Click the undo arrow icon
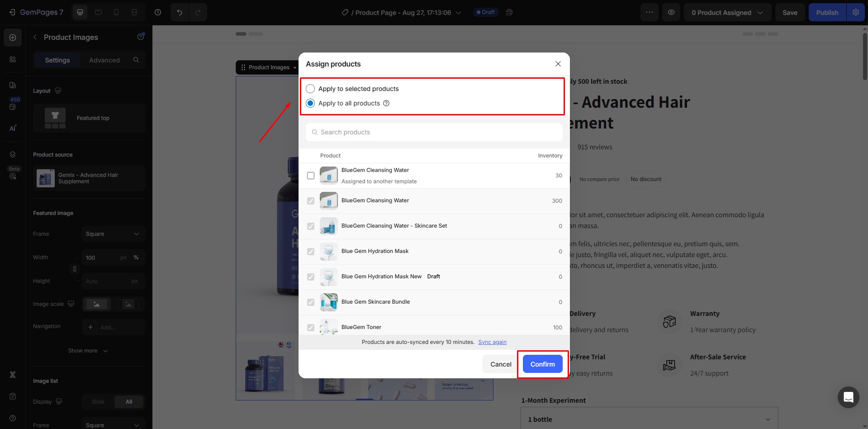Image resolution: width=868 pixels, height=429 pixels. coord(180,12)
